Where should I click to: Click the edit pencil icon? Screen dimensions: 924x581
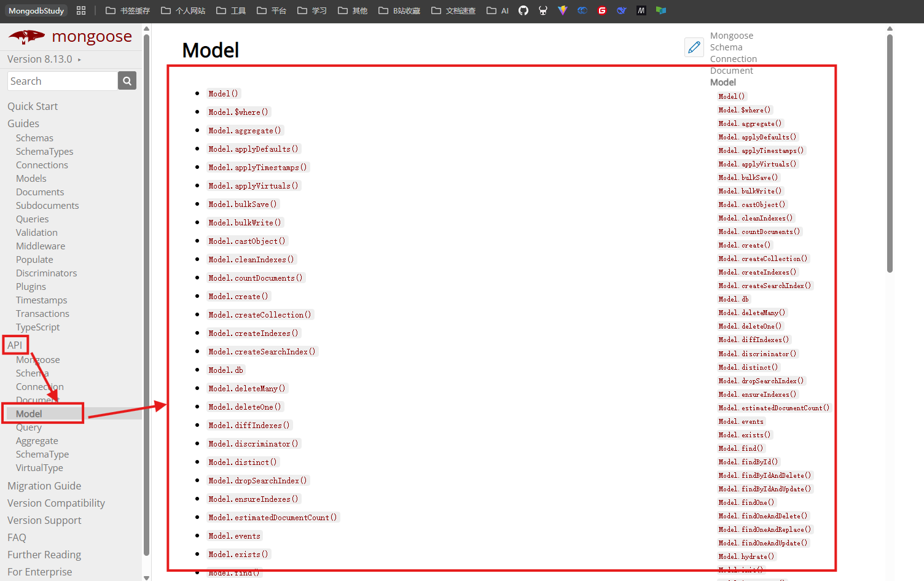694,47
